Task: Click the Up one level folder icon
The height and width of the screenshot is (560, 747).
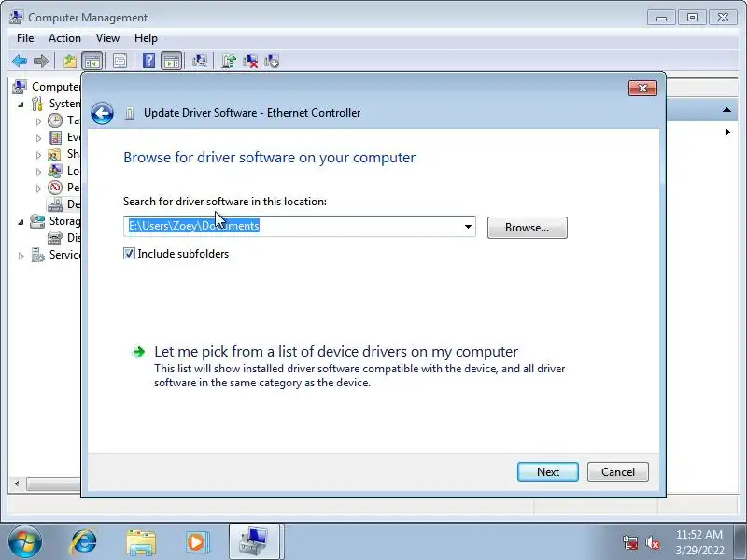Action: coord(69,61)
